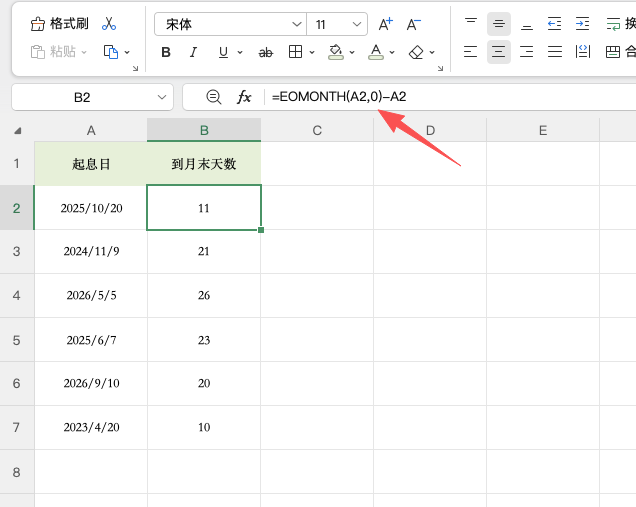Click header cell 起息日
The height and width of the screenshot is (507, 636).
pyautogui.click(x=91, y=164)
